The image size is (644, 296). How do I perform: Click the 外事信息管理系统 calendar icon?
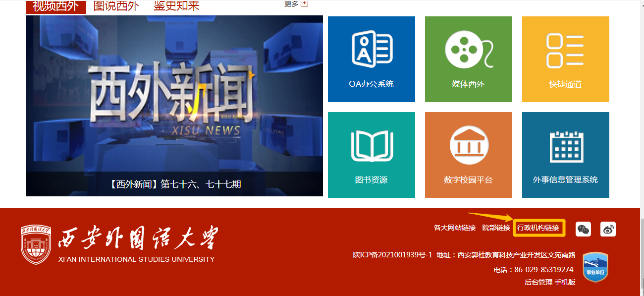point(565,146)
